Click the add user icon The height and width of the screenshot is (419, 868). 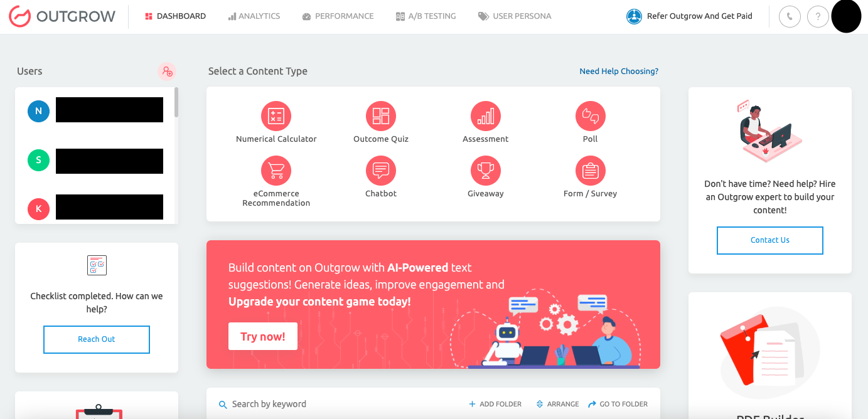pos(167,72)
